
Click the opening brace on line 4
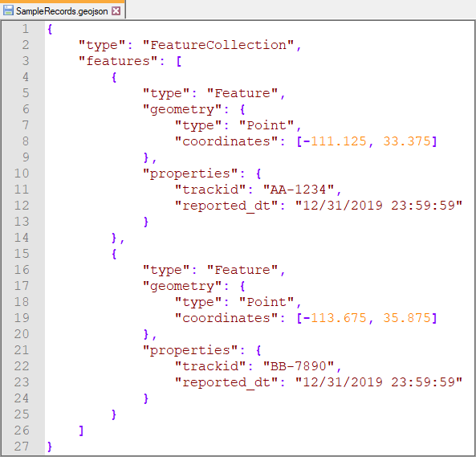pyautogui.click(x=114, y=77)
